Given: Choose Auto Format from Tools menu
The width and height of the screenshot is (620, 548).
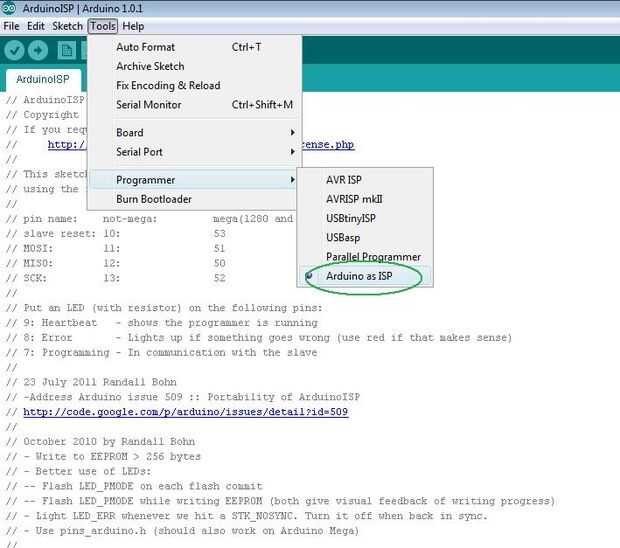Looking at the screenshot, I should point(195,47).
